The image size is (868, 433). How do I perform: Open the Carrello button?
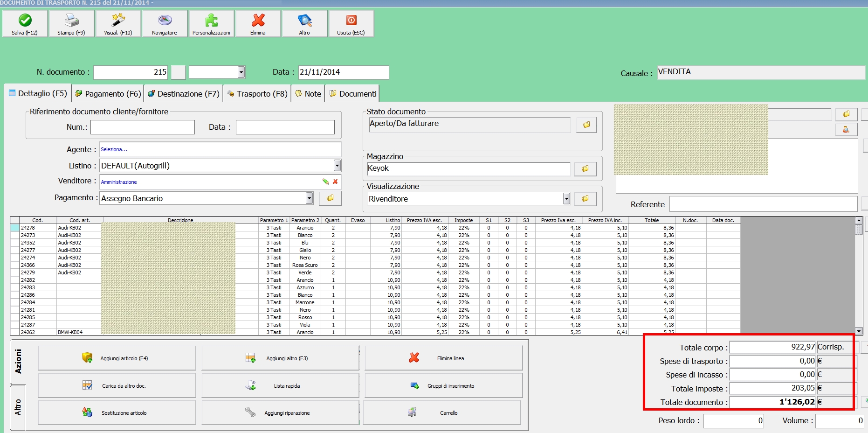coord(442,412)
